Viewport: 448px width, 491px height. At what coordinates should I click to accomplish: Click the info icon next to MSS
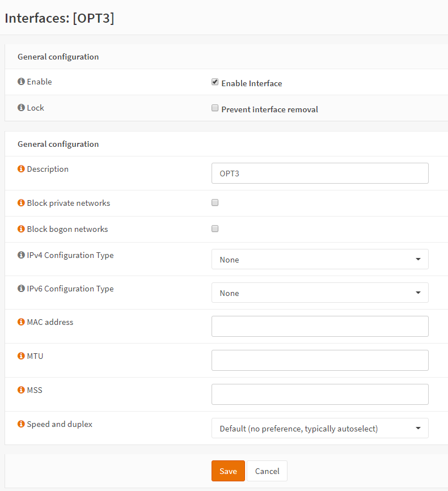point(22,390)
